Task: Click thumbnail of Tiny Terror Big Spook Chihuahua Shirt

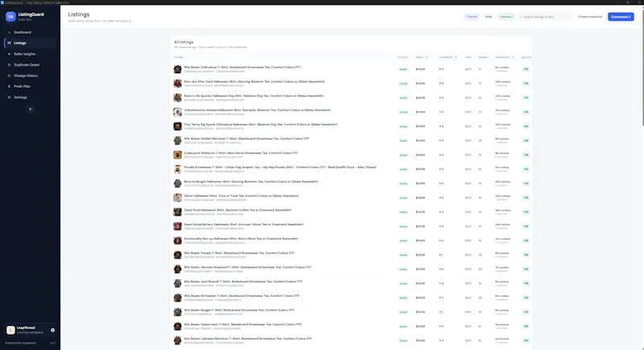Action: 177,126
